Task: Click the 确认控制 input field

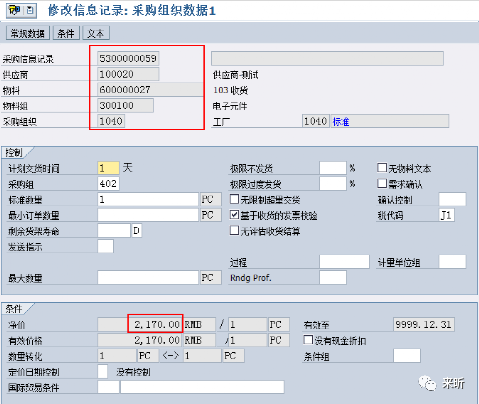Action: tap(452, 199)
